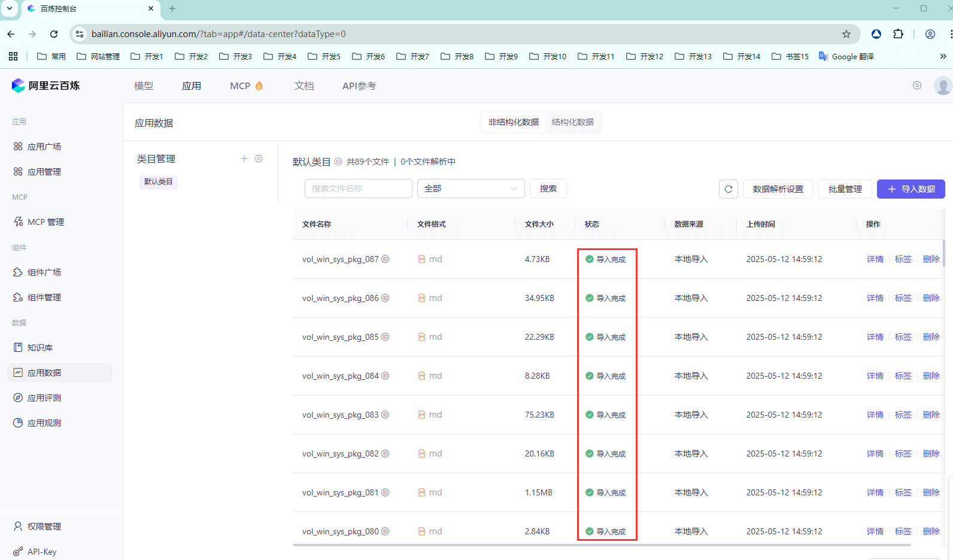The height and width of the screenshot is (560, 953).
Task: Select the 结构化数据 tab
Action: click(573, 122)
